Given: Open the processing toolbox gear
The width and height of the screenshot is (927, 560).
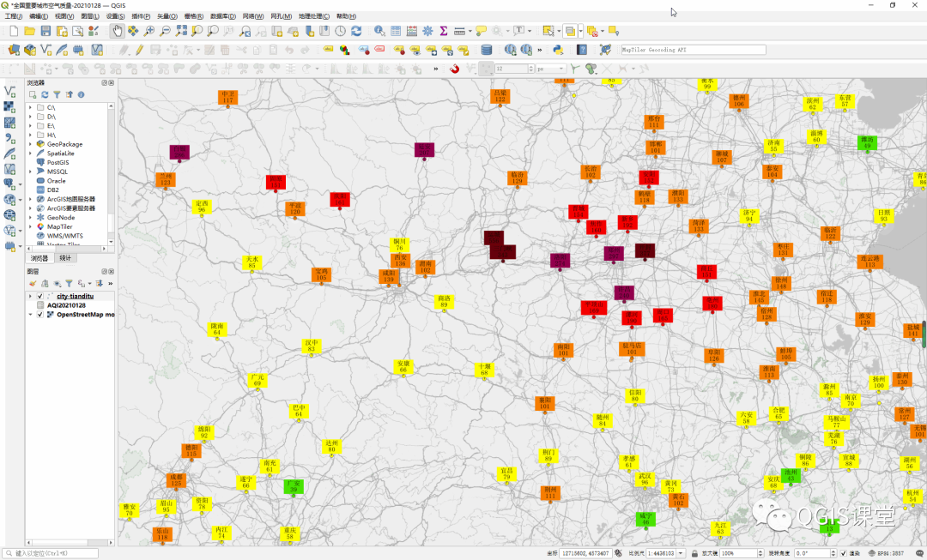Looking at the screenshot, I should coord(427,32).
